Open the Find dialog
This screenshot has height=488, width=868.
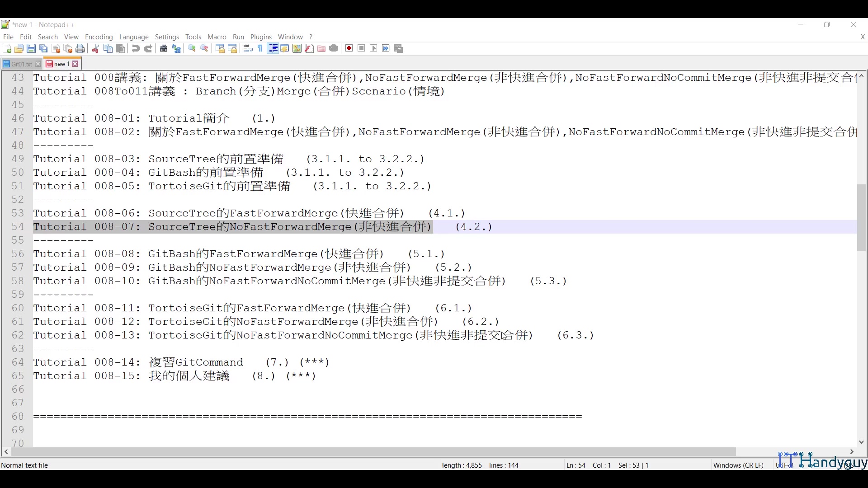point(163,48)
